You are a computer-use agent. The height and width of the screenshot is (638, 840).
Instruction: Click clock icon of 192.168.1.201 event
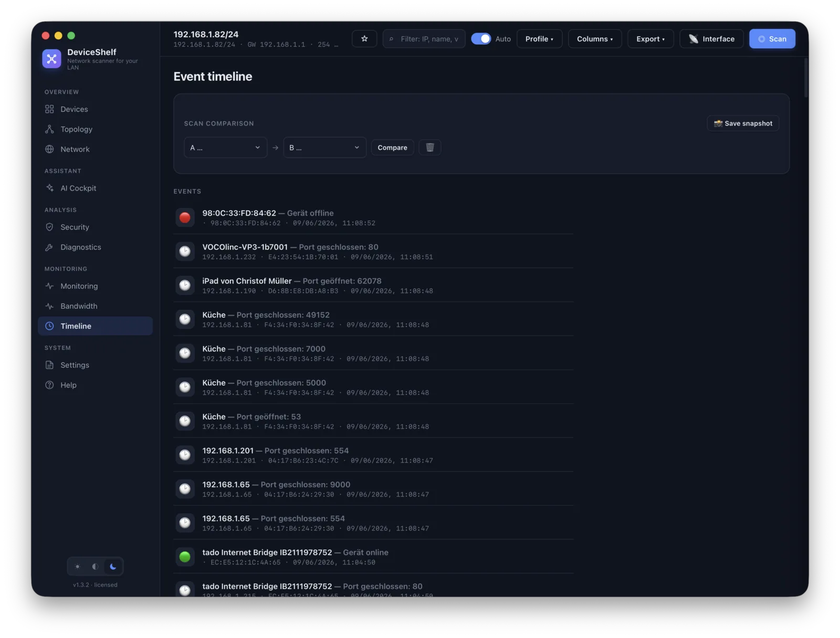click(x=185, y=455)
